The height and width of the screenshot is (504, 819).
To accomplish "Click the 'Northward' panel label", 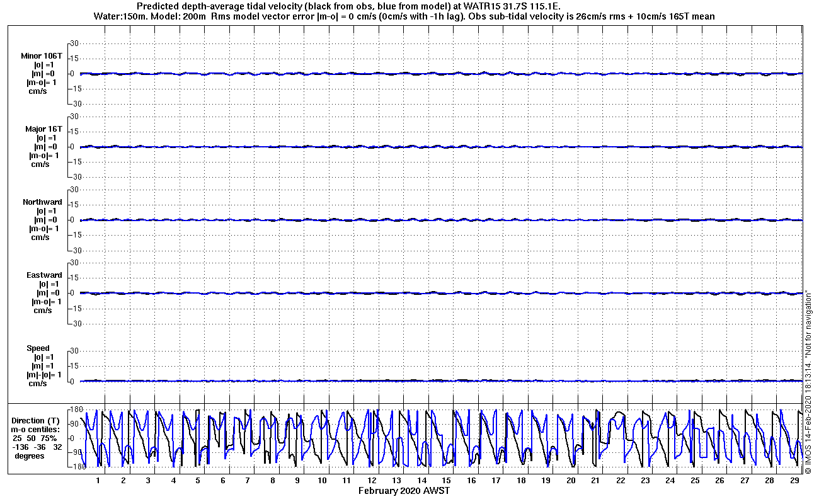I will 42,202.
